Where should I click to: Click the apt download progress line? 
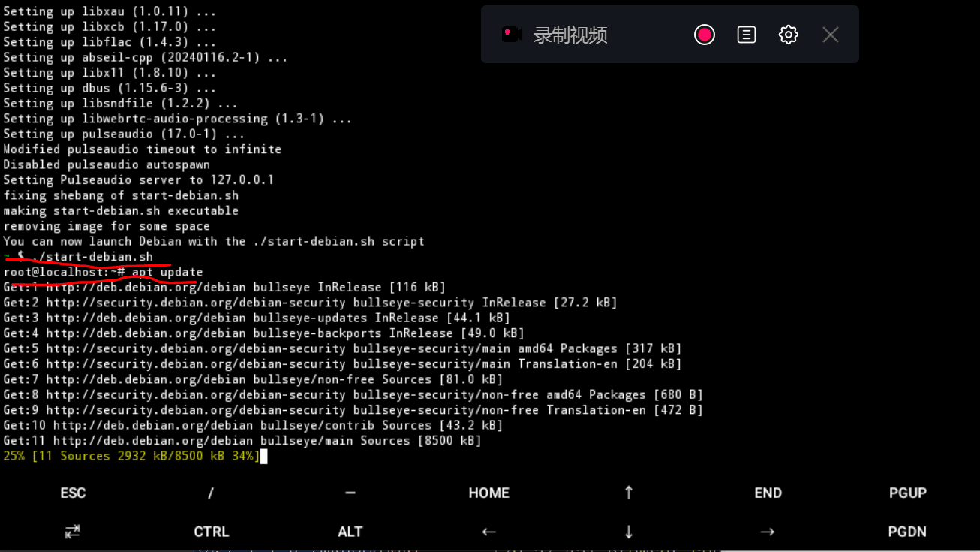point(131,456)
